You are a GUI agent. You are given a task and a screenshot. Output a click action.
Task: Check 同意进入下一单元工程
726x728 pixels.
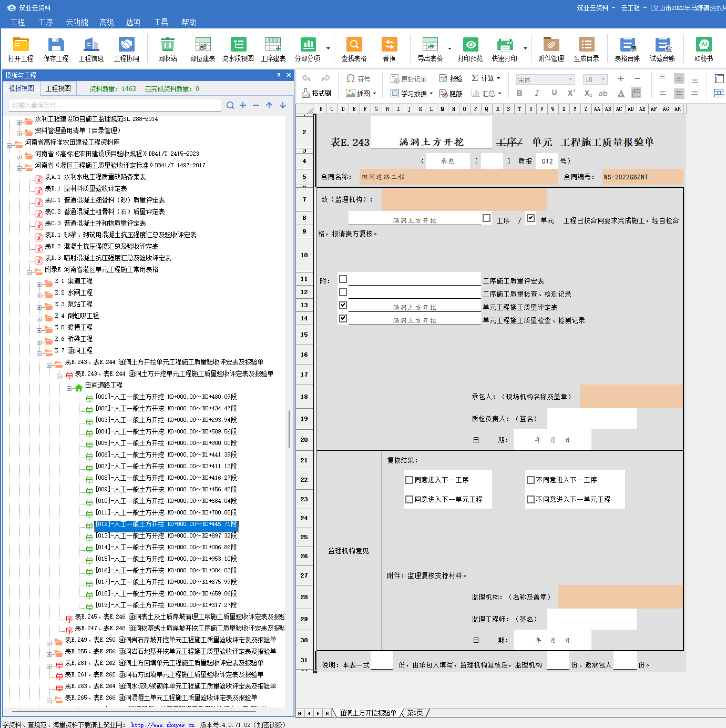coord(409,499)
